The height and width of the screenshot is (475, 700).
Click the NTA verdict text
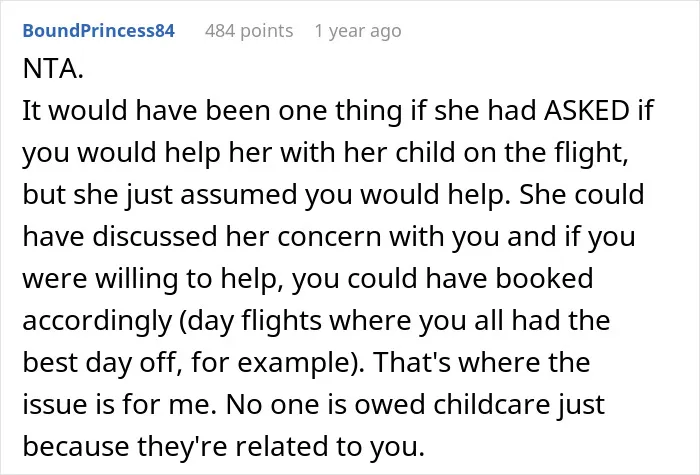[x=53, y=69]
